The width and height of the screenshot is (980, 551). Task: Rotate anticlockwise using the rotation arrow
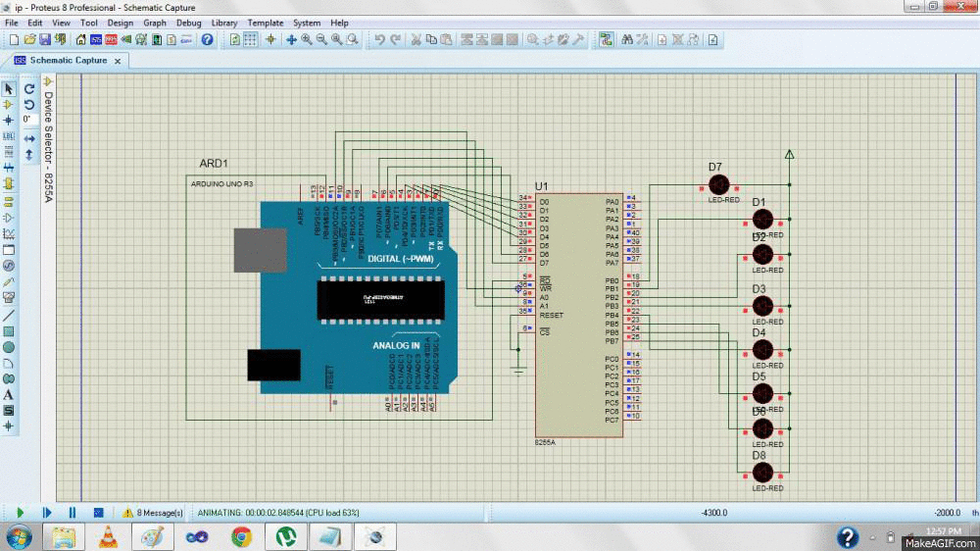click(29, 105)
